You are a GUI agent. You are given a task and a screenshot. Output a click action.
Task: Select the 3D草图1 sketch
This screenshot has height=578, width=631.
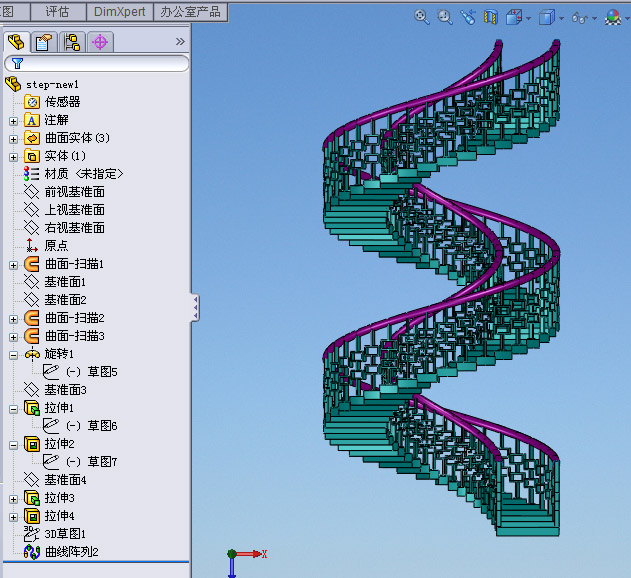65,534
